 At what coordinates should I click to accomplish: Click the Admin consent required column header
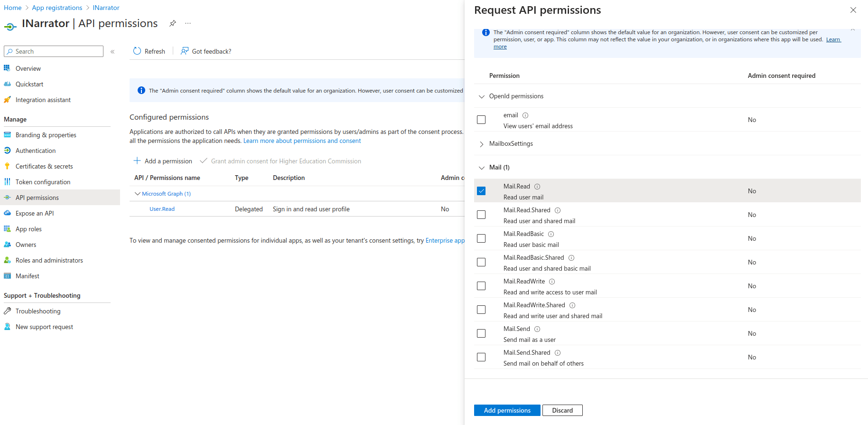[782, 76]
